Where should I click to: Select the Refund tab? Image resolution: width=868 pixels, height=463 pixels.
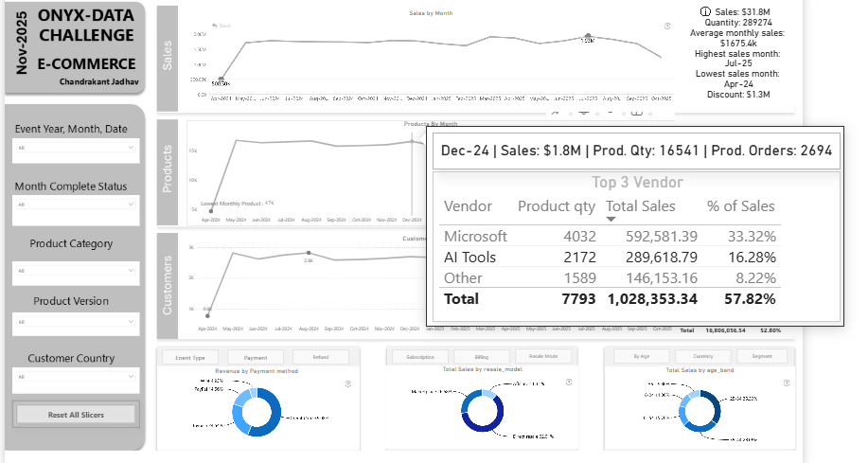(321, 357)
